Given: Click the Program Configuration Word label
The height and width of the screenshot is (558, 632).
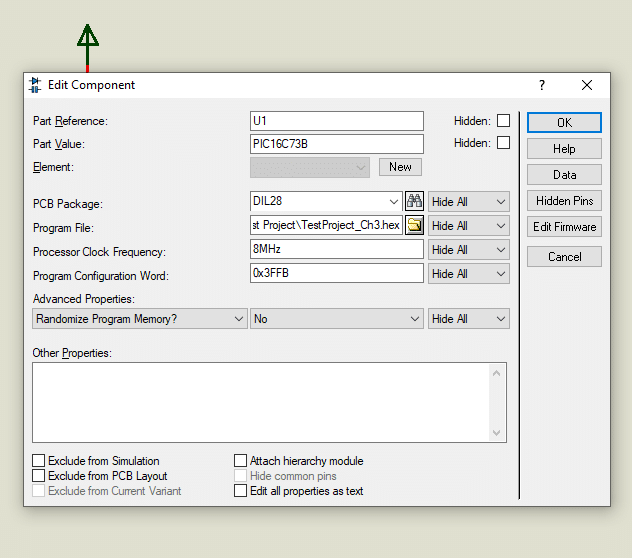Looking at the screenshot, I should 101,276.
